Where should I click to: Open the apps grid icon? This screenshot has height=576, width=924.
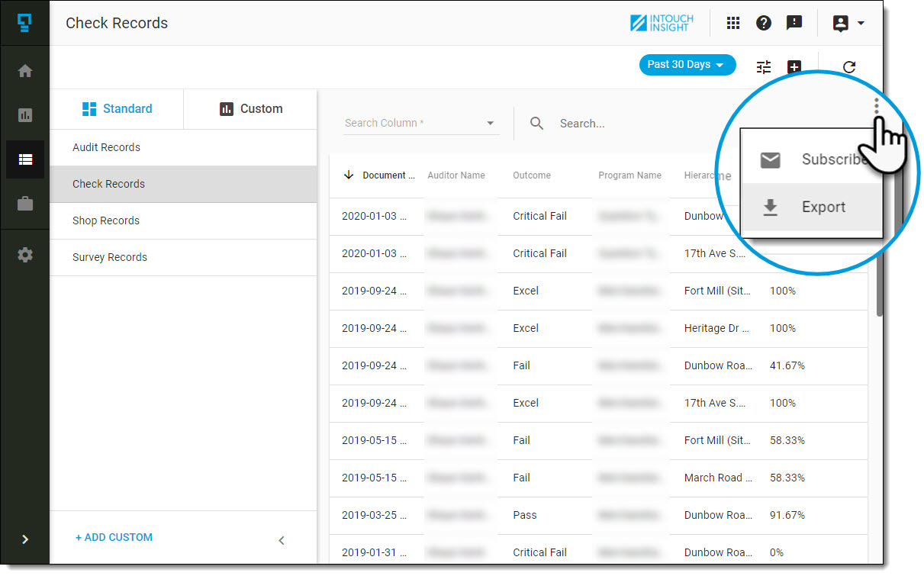coord(733,23)
